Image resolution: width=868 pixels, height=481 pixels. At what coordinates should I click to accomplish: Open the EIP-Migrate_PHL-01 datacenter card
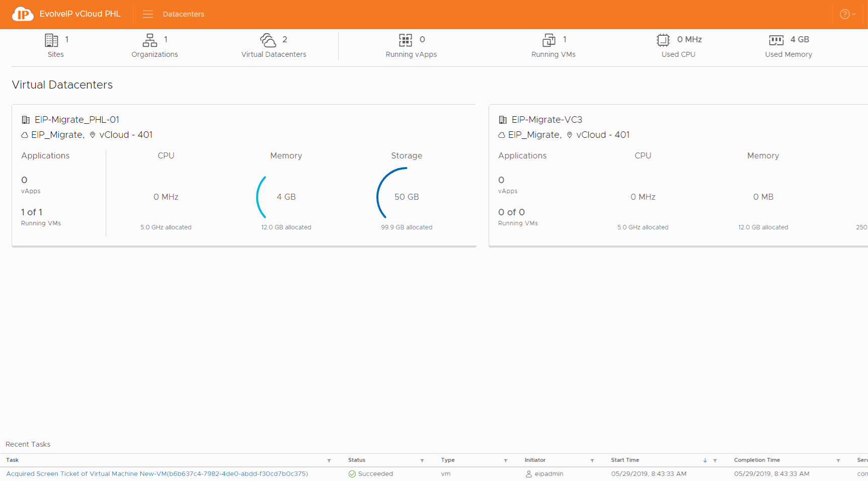pyautogui.click(x=77, y=120)
